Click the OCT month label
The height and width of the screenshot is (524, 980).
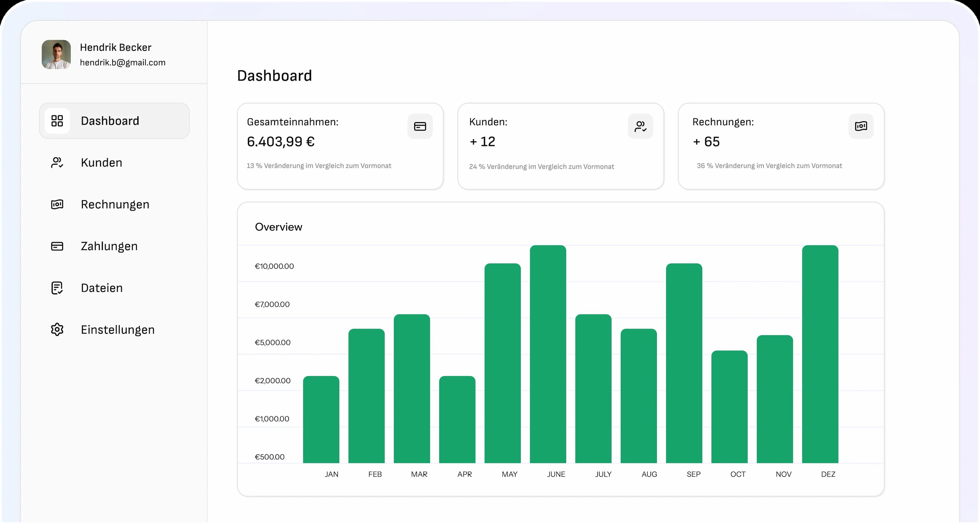[x=738, y=474]
